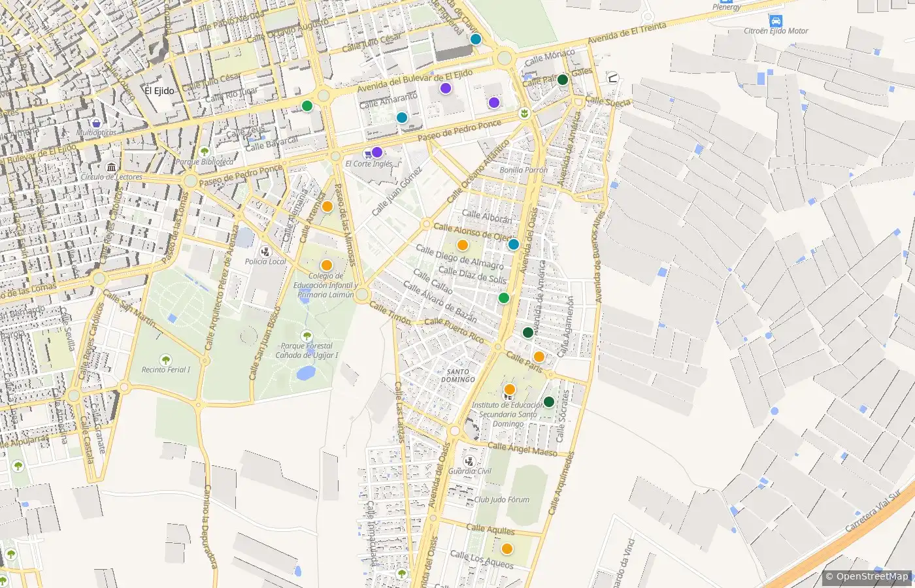Click the Parque Biblioteca tree icon

pos(204,152)
